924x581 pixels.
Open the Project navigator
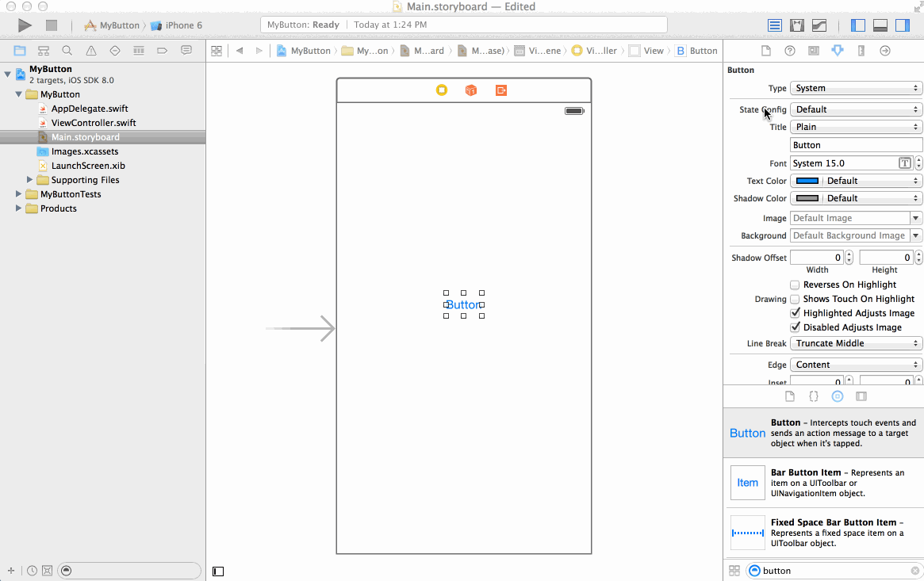(x=20, y=51)
